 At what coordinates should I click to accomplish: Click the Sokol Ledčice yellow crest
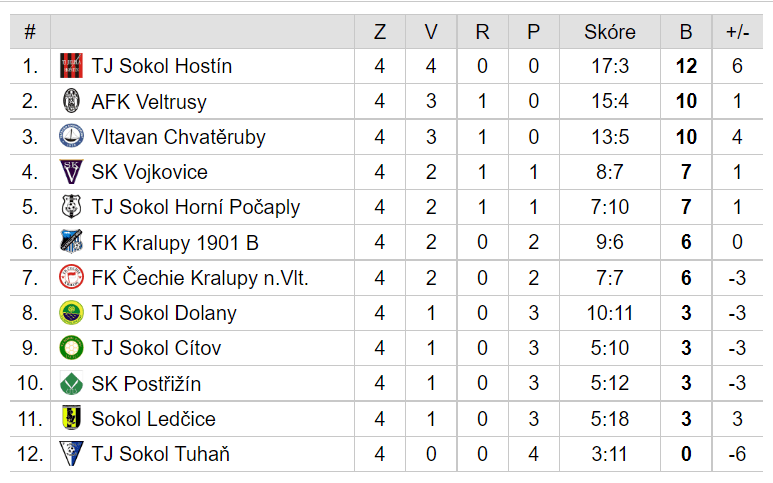71,418
